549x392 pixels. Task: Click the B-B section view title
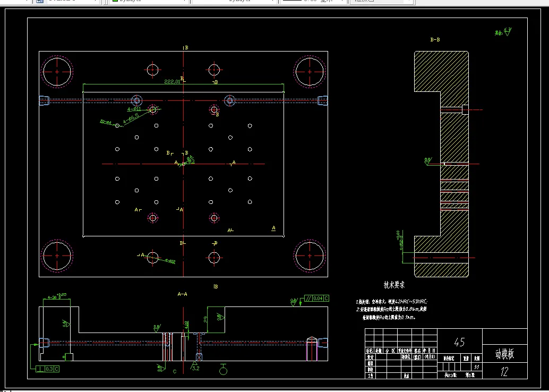(435, 40)
